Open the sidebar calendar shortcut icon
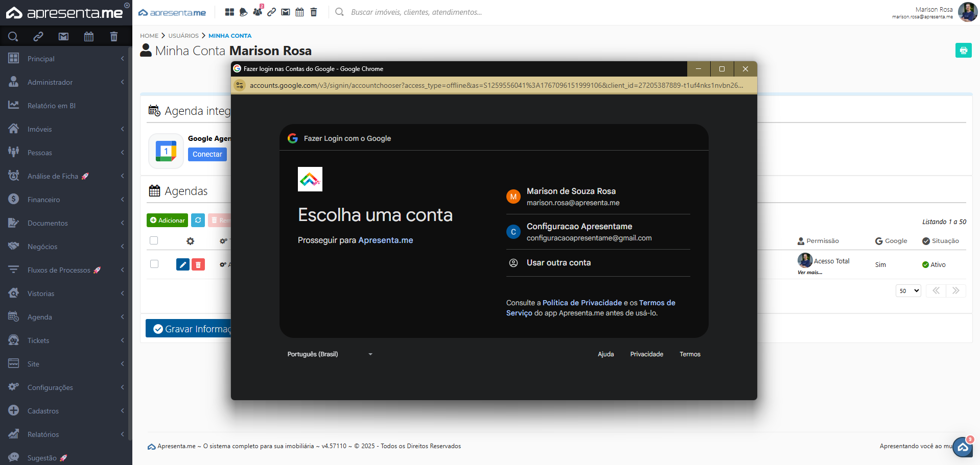 click(x=88, y=36)
